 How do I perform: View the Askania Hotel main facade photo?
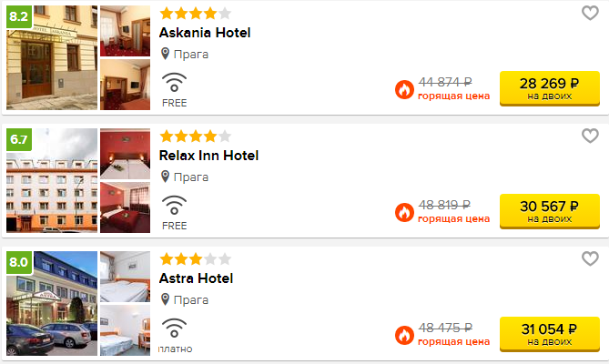coord(52,59)
